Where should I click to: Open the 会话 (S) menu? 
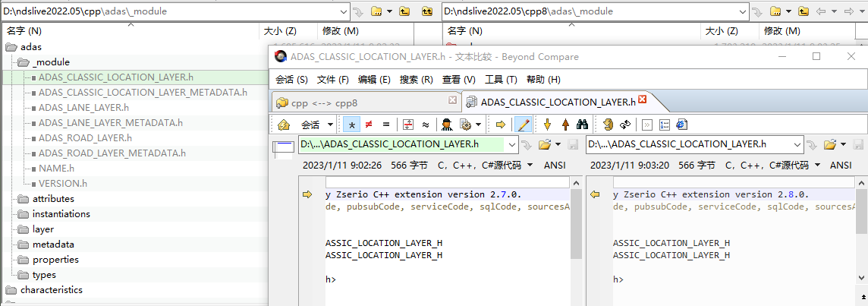tap(291, 79)
